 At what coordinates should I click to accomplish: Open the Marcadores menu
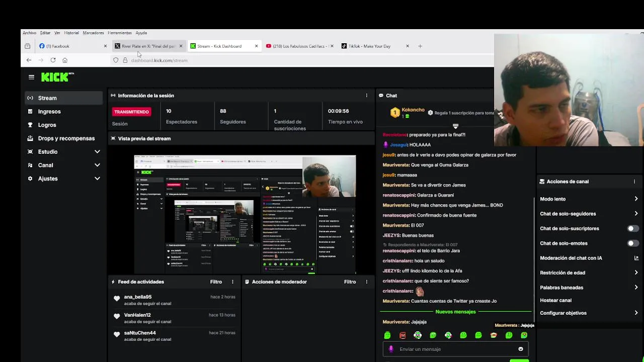coord(93,33)
